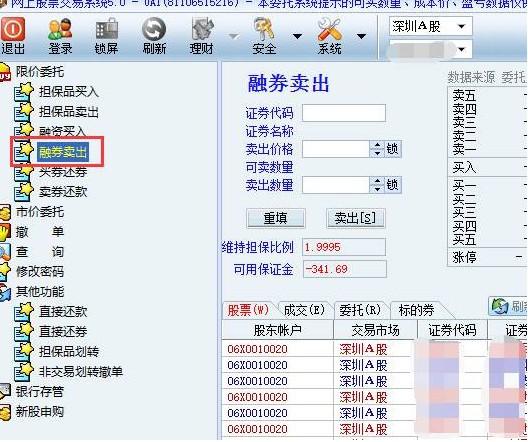Expand the dropdown arrow beside 系统

click(x=361, y=36)
